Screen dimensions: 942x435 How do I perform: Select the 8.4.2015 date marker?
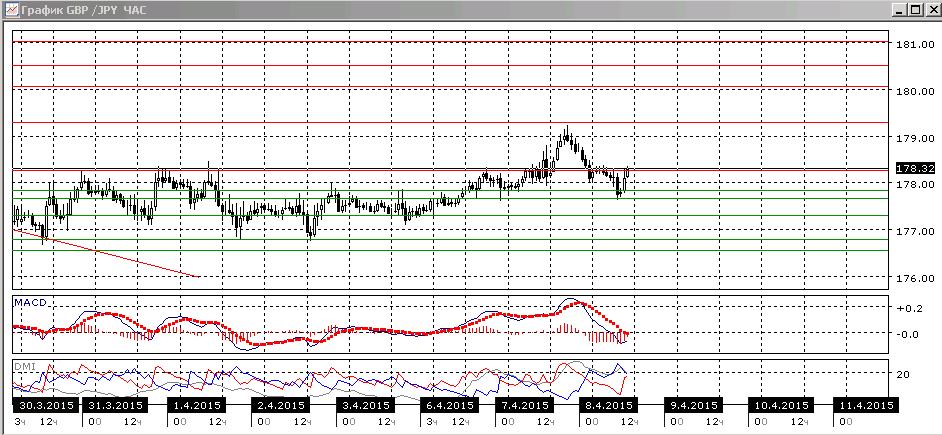608,405
